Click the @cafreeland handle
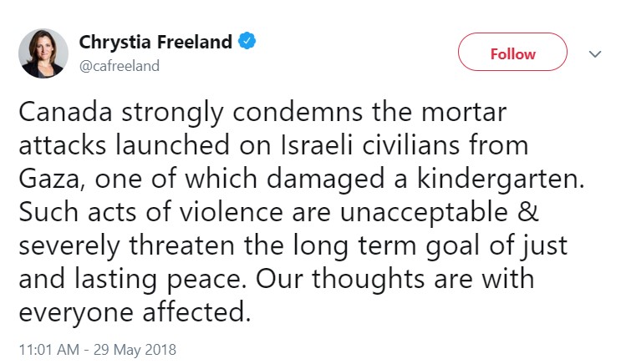Image resolution: width=621 pixels, height=364 pixels. 119,65
